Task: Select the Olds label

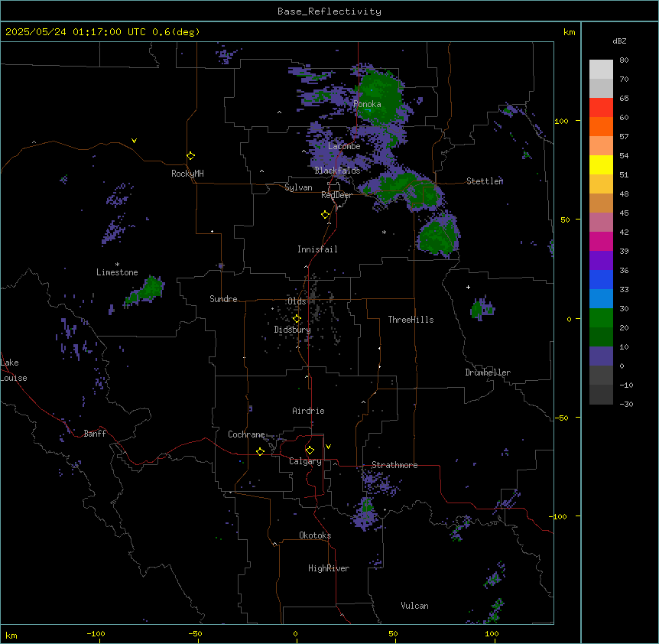Action: 297,301
